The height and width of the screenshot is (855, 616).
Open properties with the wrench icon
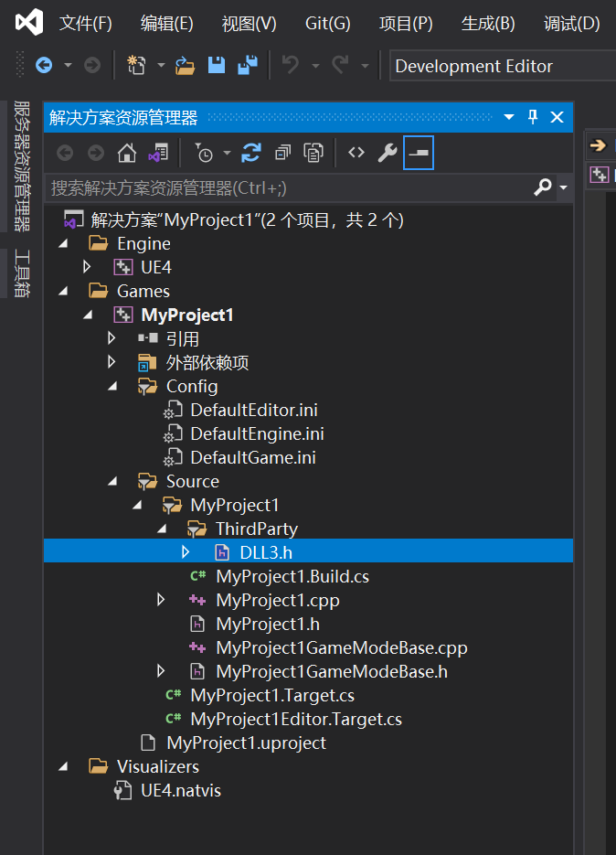click(388, 153)
